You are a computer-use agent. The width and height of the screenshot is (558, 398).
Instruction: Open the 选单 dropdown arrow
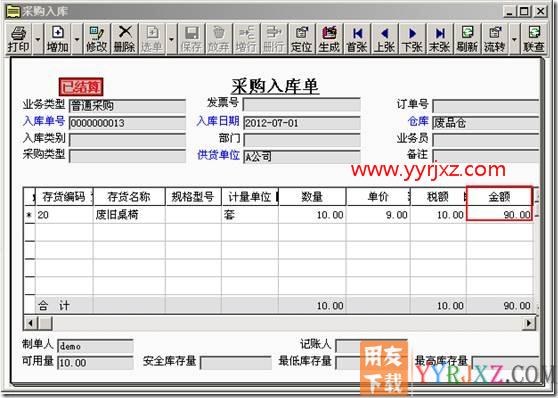pyautogui.click(x=172, y=39)
